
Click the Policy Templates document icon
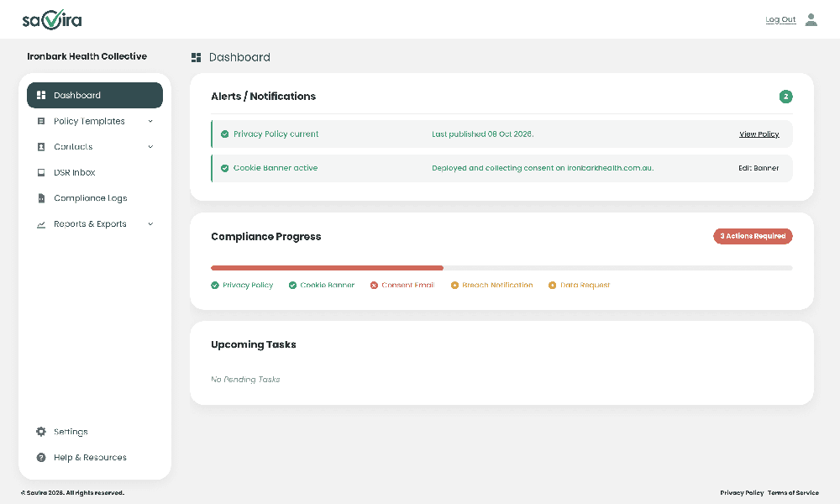[40, 121]
